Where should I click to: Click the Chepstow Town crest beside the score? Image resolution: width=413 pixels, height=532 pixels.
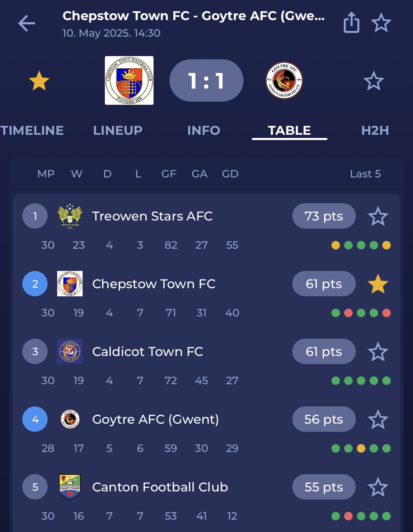[129, 80]
